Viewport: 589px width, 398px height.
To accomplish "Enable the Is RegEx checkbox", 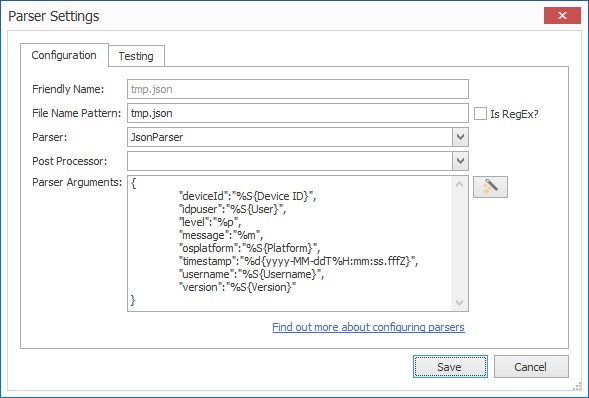I will click(480, 114).
